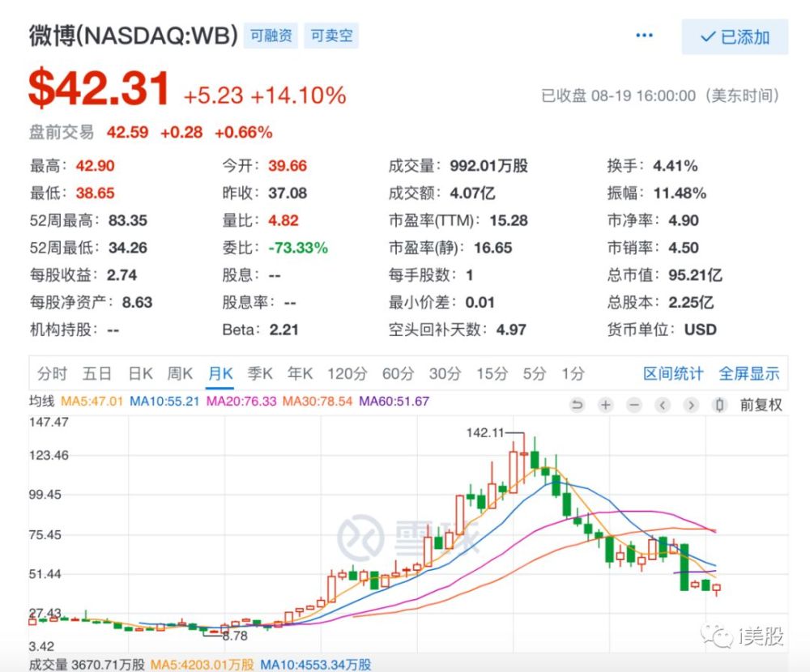
Task: Open 区间统计 range statistics
Action: 673,373
